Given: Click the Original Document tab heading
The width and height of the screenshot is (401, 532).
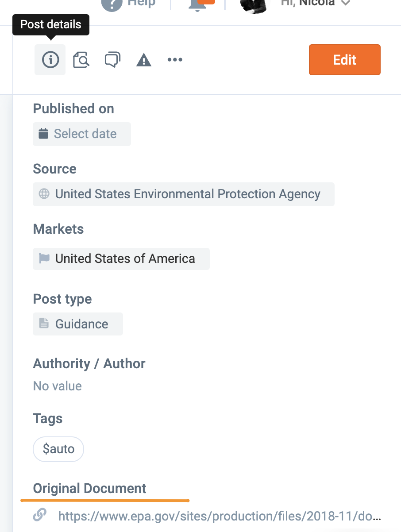Looking at the screenshot, I should (x=89, y=489).
